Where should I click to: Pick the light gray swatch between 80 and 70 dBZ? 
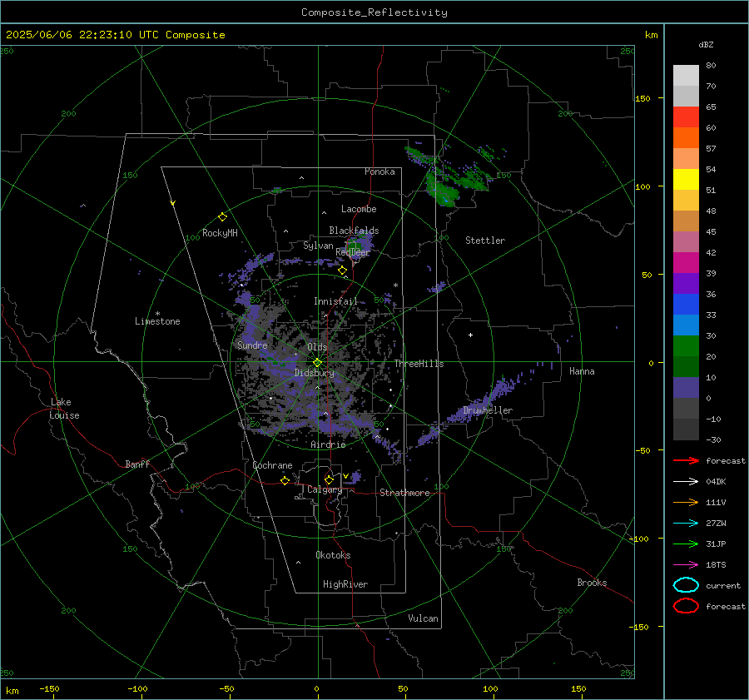(x=686, y=76)
